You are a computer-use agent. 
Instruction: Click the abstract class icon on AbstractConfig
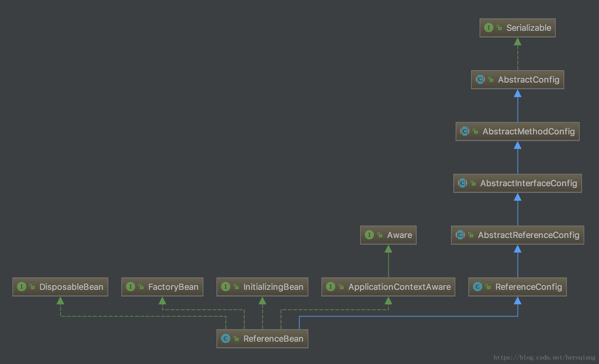480,79
